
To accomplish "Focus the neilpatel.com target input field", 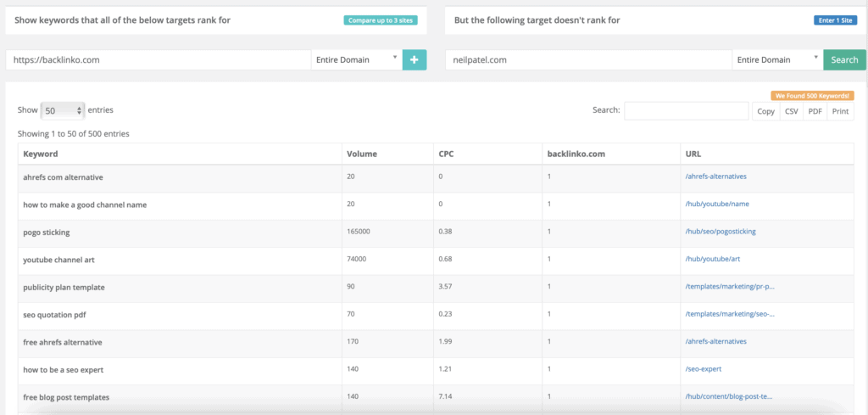I will pos(588,60).
